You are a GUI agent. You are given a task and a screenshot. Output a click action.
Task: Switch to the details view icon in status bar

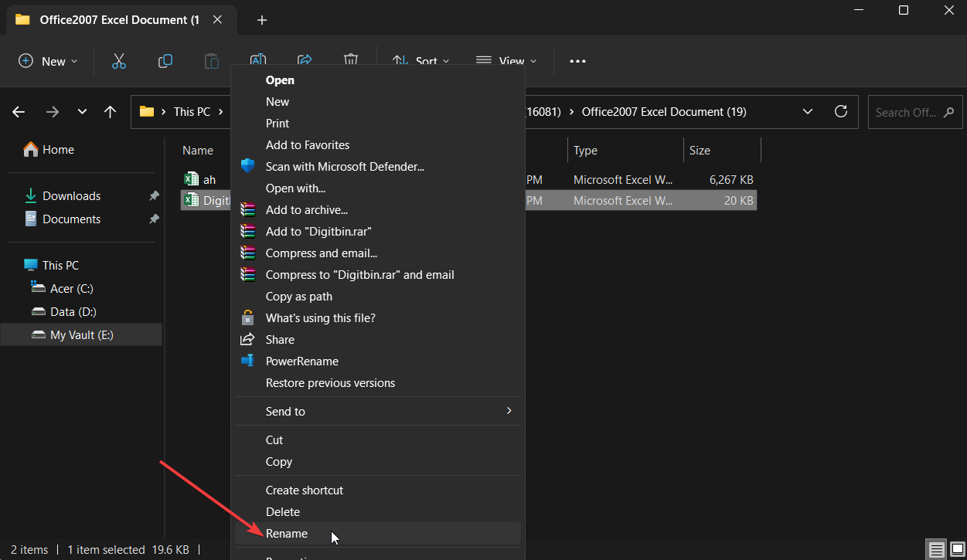[x=937, y=550]
